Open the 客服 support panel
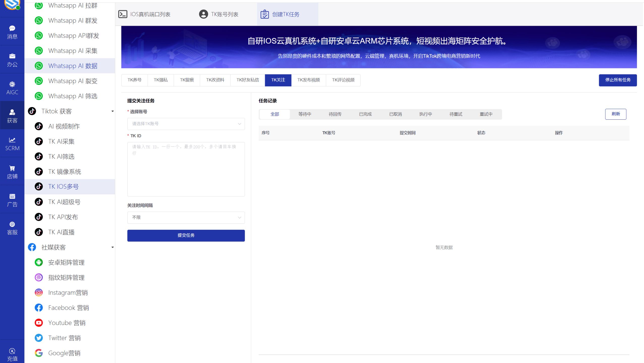The image size is (644, 363). point(12,228)
